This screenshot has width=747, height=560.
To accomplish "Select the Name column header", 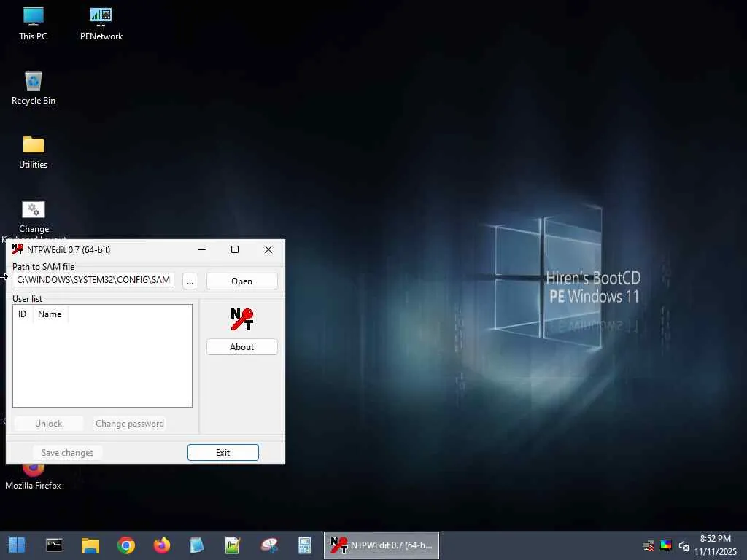I will (x=50, y=314).
